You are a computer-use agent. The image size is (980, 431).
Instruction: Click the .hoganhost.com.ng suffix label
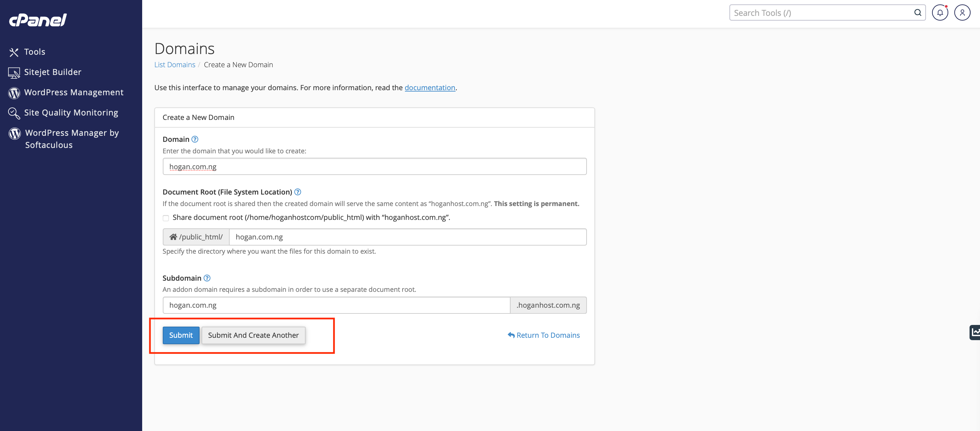tap(548, 305)
